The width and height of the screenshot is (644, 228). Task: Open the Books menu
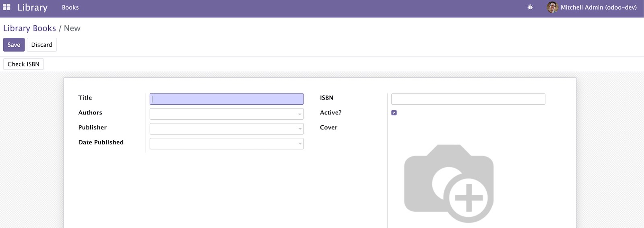click(70, 7)
